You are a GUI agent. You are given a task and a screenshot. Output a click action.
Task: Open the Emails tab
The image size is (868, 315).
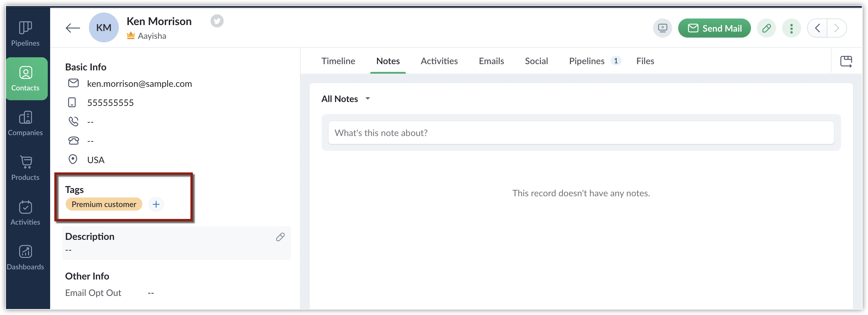(491, 61)
